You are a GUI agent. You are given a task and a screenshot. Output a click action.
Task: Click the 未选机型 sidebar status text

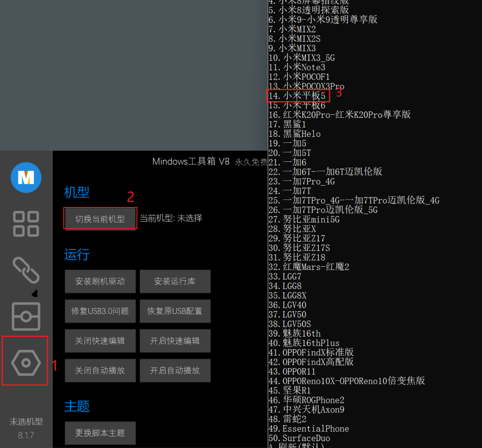pos(26,422)
